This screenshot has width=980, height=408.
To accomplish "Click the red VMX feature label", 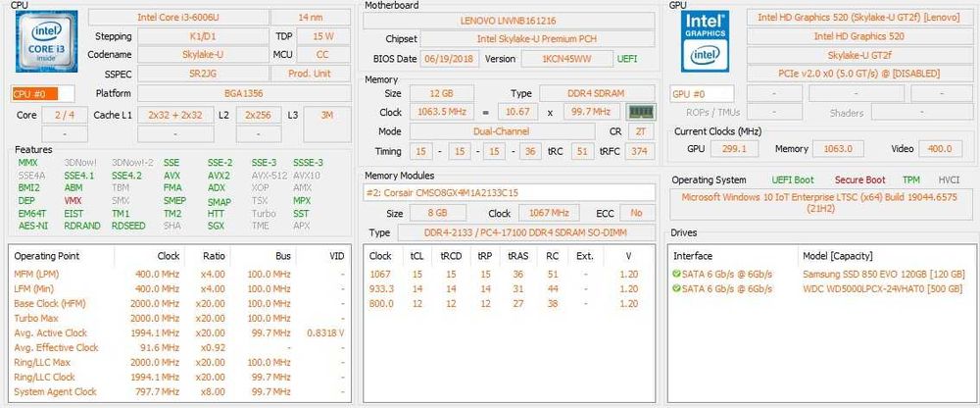I will pos(73,201).
